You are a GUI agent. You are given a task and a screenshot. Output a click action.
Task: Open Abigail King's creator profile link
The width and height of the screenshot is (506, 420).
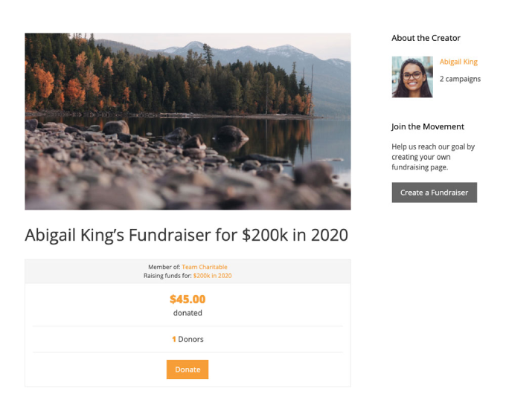point(458,62)
